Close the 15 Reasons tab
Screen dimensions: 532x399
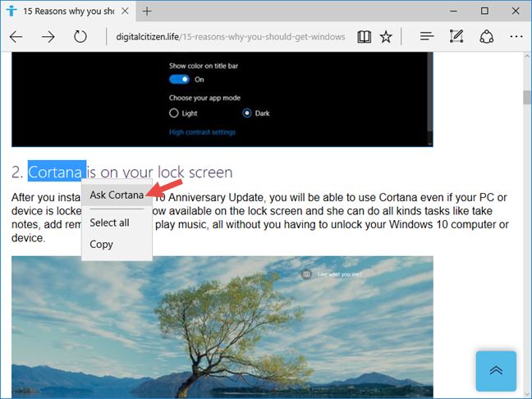click(125, 11)
